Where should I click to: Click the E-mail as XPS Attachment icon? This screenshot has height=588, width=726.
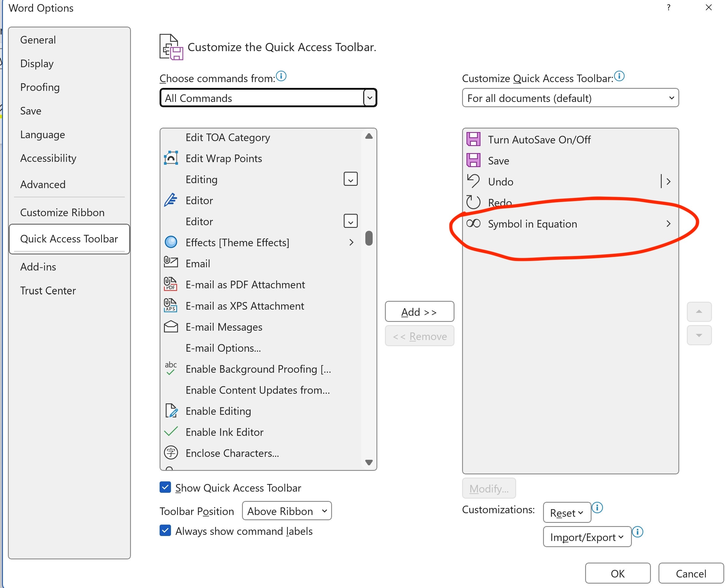[x=170, y=306]
